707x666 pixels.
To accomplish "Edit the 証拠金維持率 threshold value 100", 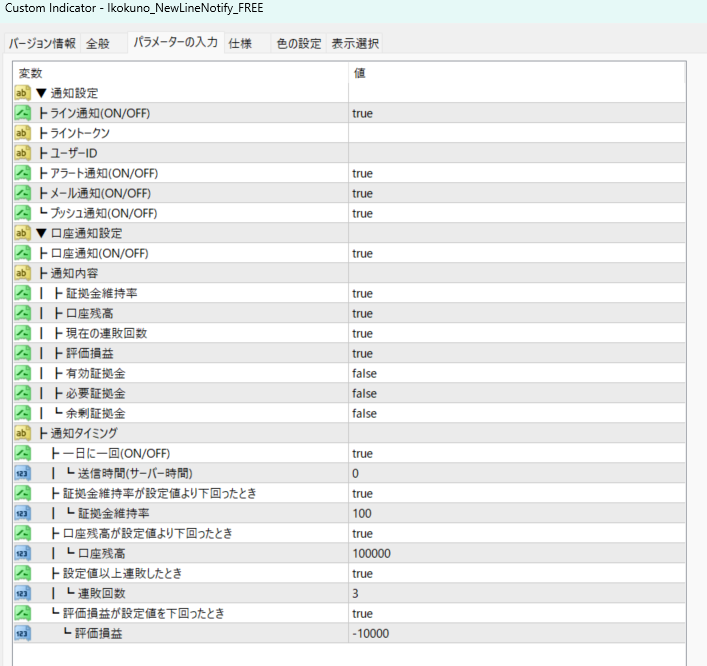I will pyautogui.click(x=517, y=513).
